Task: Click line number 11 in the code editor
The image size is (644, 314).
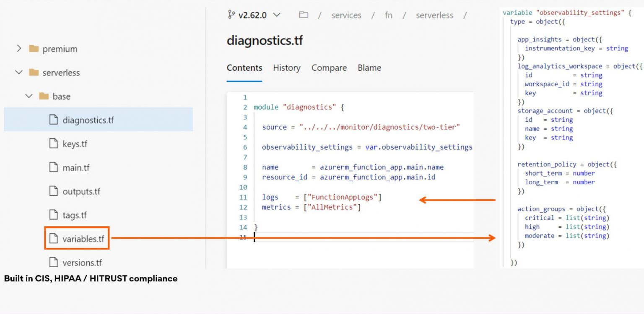Action: [x=244, y=197]
